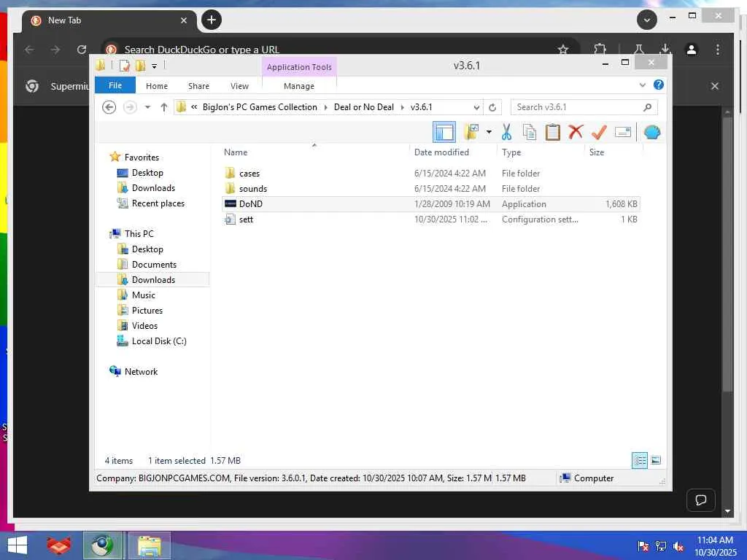The width and height of the screenshot is (747, 560).
Task: Select This PC in navigation pane
Action: [139, 234]
